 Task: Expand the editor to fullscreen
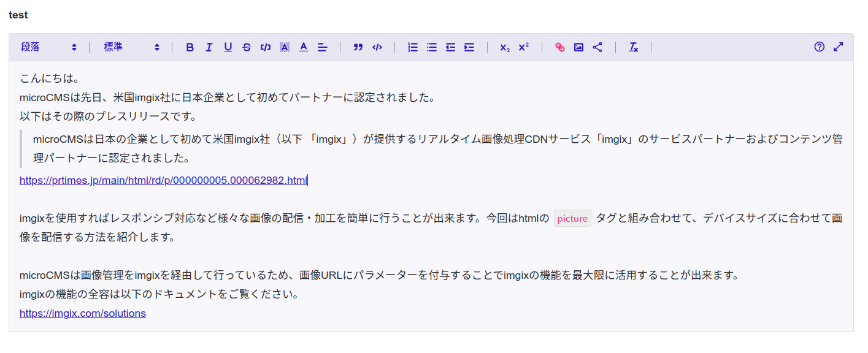click(838, 47)
